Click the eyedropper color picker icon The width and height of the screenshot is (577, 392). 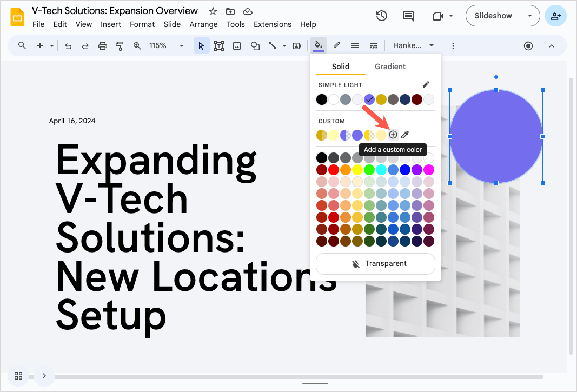[x=405, y=135]
